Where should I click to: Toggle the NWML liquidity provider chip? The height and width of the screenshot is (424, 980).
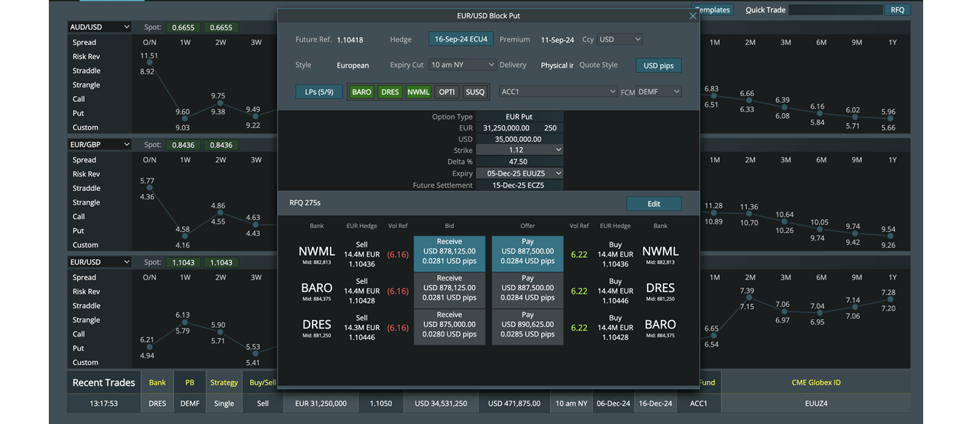click(418, 92)
